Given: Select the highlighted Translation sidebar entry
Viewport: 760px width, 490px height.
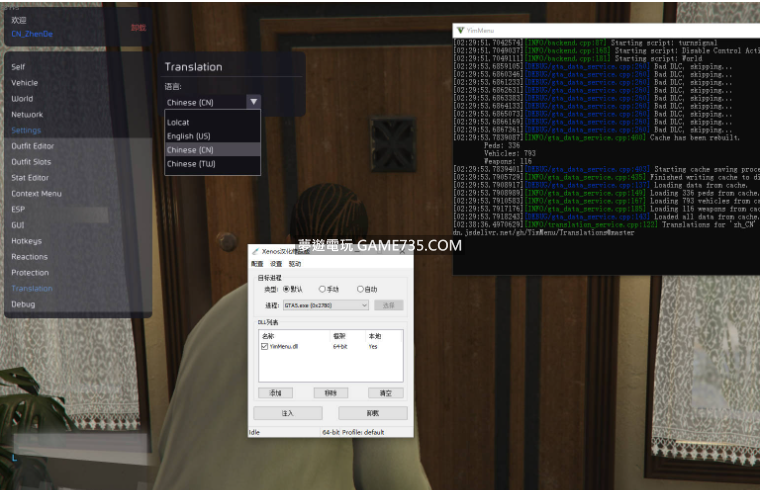Looking at the screenshot, I should (x=32, y=289).
